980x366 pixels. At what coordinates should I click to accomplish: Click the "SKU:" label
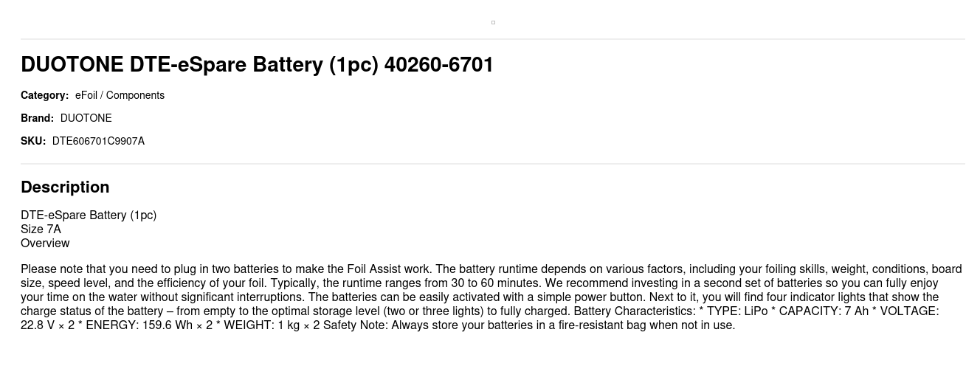[33, 141]
